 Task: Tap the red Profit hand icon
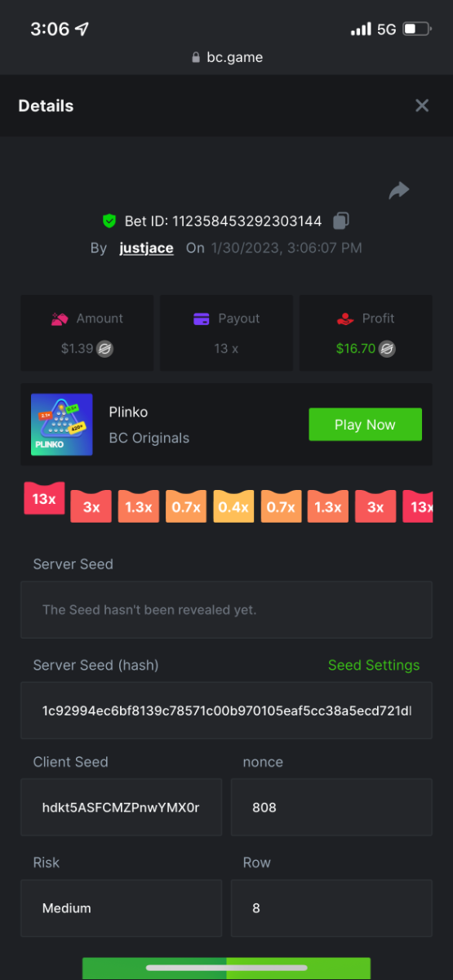click(345, 318)
